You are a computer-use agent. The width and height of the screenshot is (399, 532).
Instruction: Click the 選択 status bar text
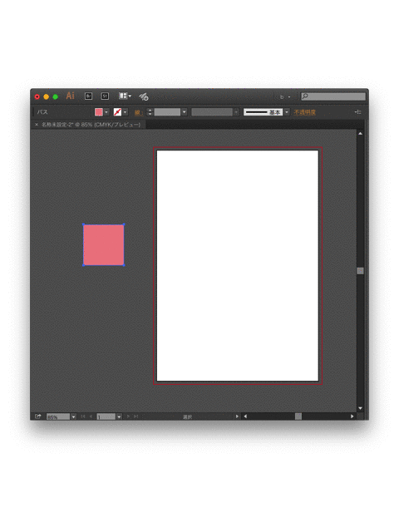click(187, 416)
